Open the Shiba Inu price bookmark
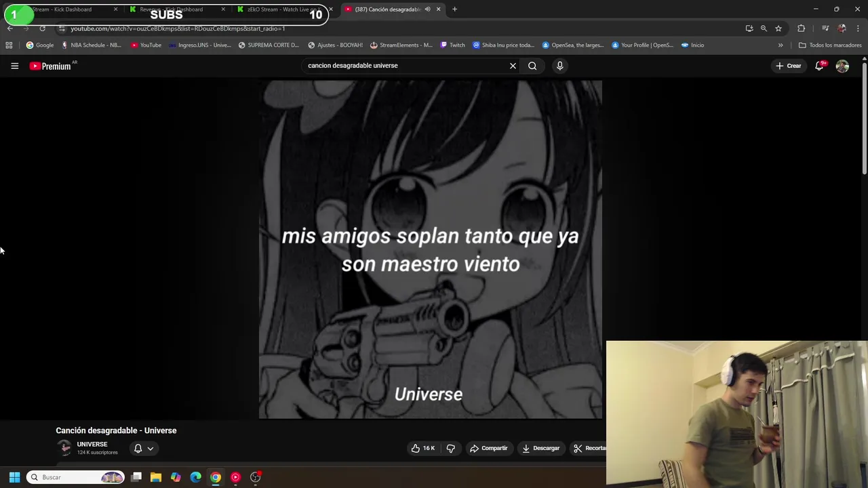This screenshot has width=868, height=488. coord(504,45)
